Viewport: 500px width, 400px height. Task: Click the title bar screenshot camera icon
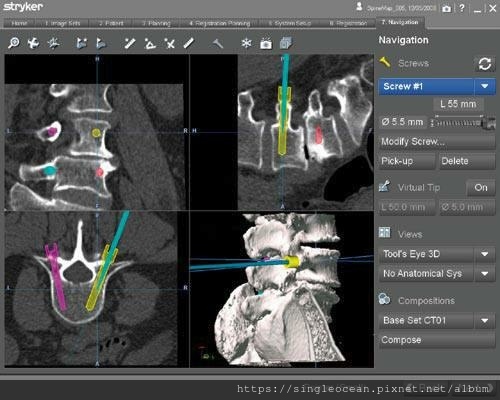click(447, 9)
